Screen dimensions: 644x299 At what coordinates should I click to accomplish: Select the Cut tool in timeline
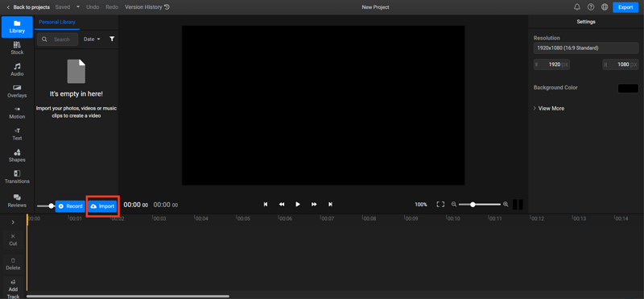pyautogui.click(x=13, y=240)
